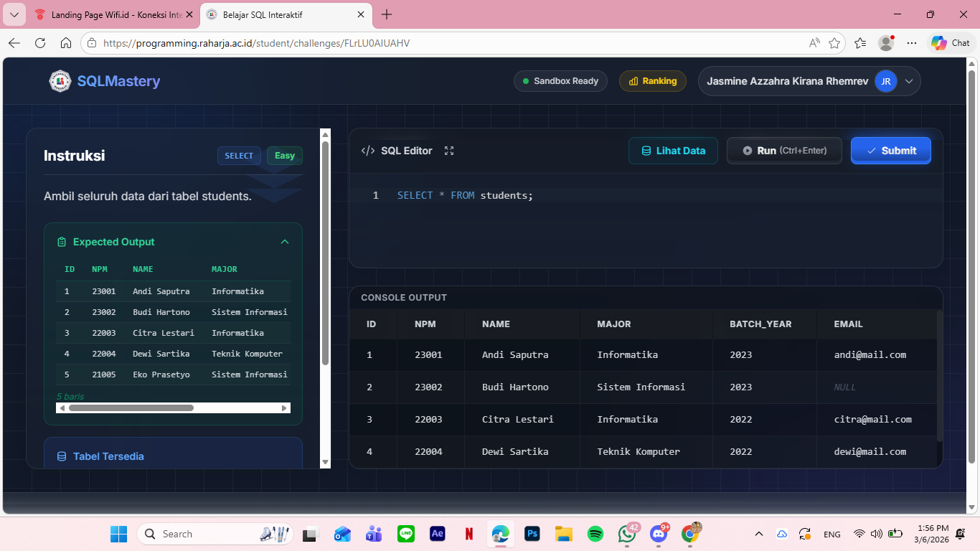Collapse the Expected Output section
Viewport: 980px width, 551px height.
[x=285, y=242]
